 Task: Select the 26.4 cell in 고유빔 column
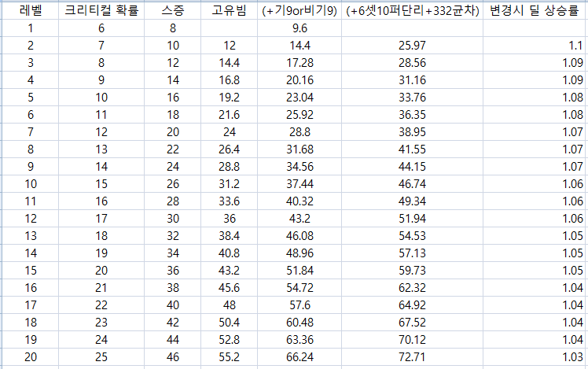pyautogui.click(x=230, y=149)
